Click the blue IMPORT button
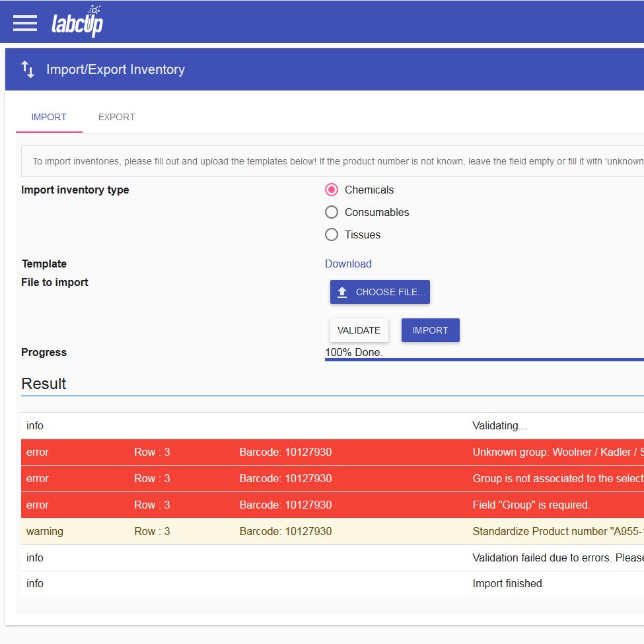This screenshot has height=644, width=644. point(431,330)
